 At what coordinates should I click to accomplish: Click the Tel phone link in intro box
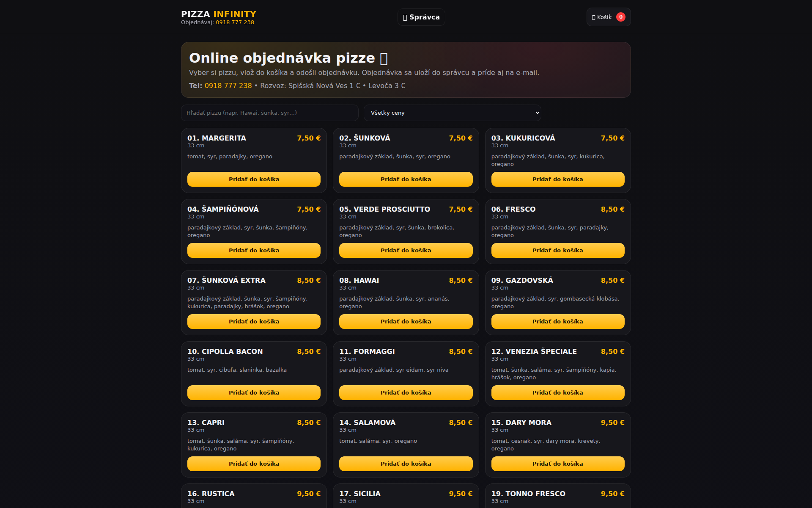tap(228, 86)
